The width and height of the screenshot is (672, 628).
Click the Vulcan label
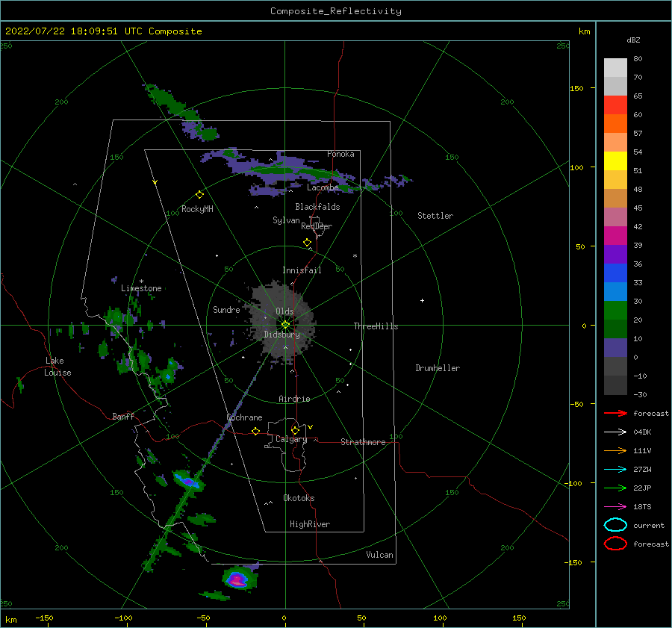click(x=380, y=555)
